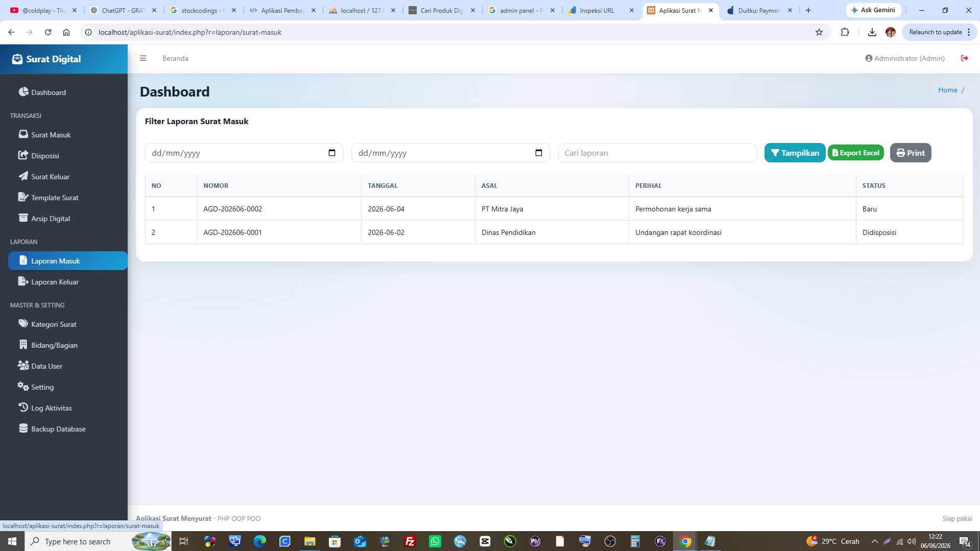Click the Baru status cell
The image size is (980, 551).
click(910, 209)
